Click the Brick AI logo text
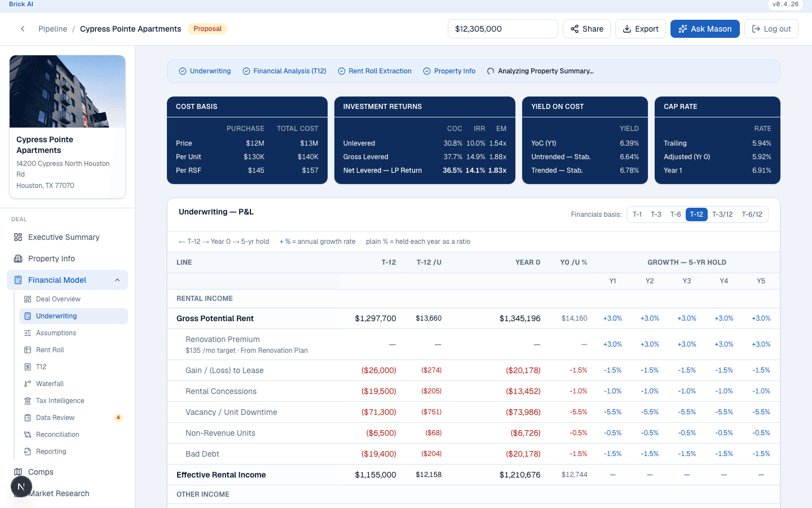 pyautogui.click(x=21, y=4)
